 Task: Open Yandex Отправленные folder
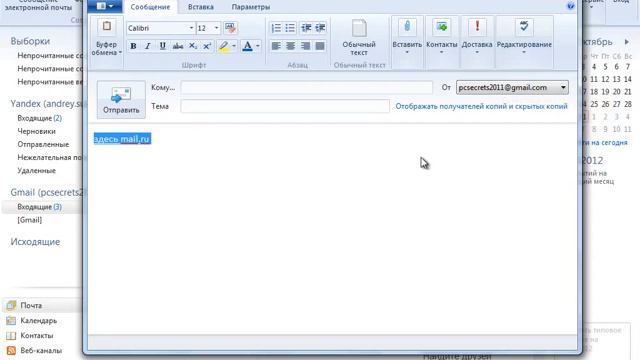point(43,144)
